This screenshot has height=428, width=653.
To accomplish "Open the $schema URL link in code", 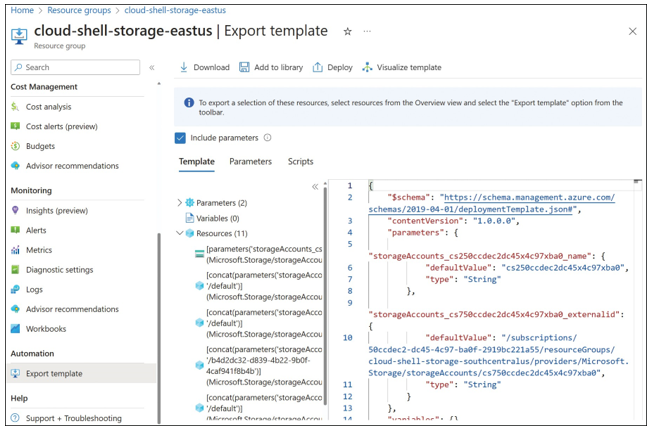I will 491,203.
